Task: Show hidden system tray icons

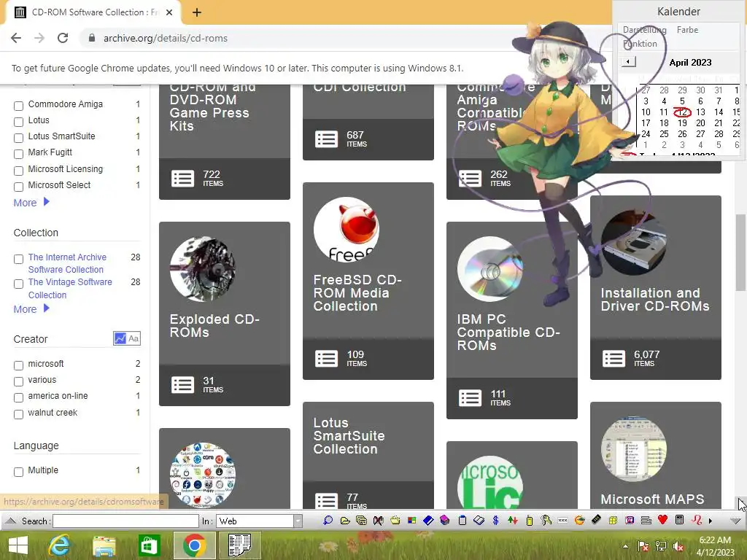Action: pos(625,547)
